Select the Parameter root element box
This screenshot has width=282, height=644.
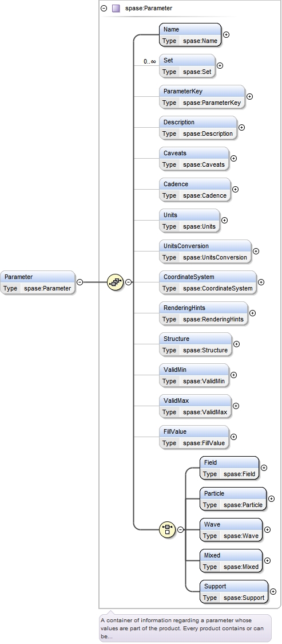(38, 282)
